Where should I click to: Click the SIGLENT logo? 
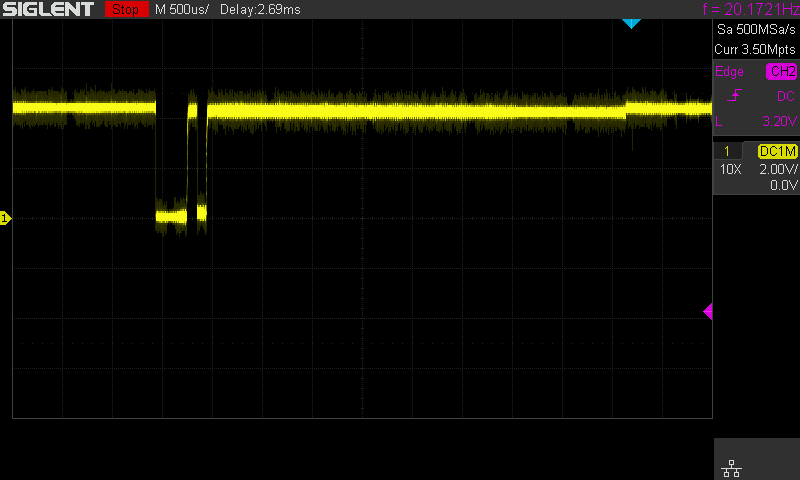click(x=48, y=9)
